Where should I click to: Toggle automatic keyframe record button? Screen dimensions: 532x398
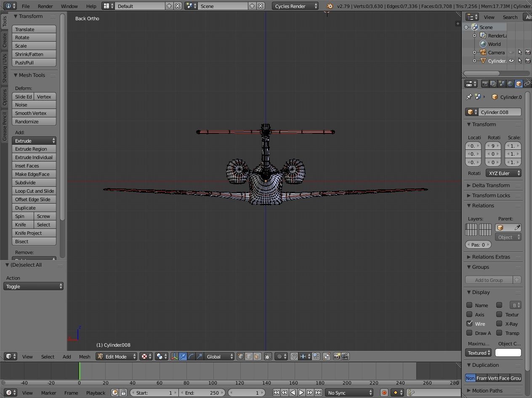384,393
